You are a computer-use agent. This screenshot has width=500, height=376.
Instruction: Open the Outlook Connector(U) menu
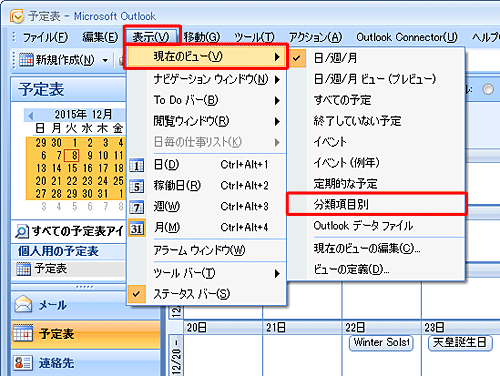[407, 37]
